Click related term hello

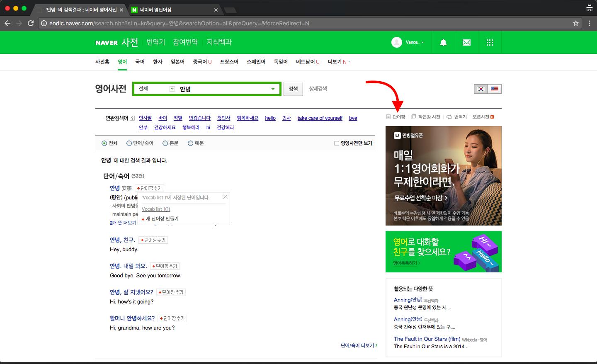[x=270, y=118]
